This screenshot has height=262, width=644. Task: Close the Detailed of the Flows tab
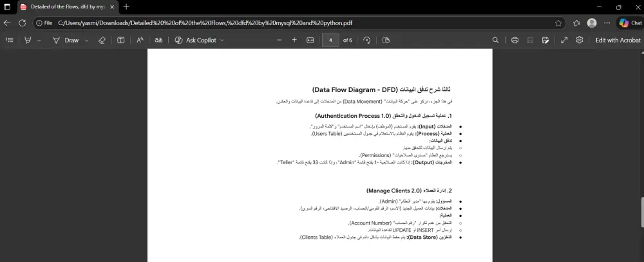click(x=112, y=7)
